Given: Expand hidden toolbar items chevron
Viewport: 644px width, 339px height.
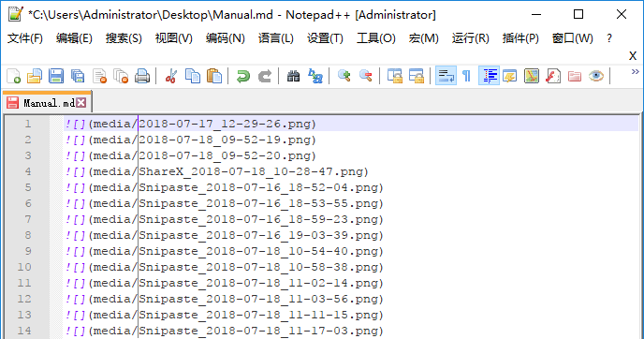Looking at the screenshot, I should click(635, 72).
